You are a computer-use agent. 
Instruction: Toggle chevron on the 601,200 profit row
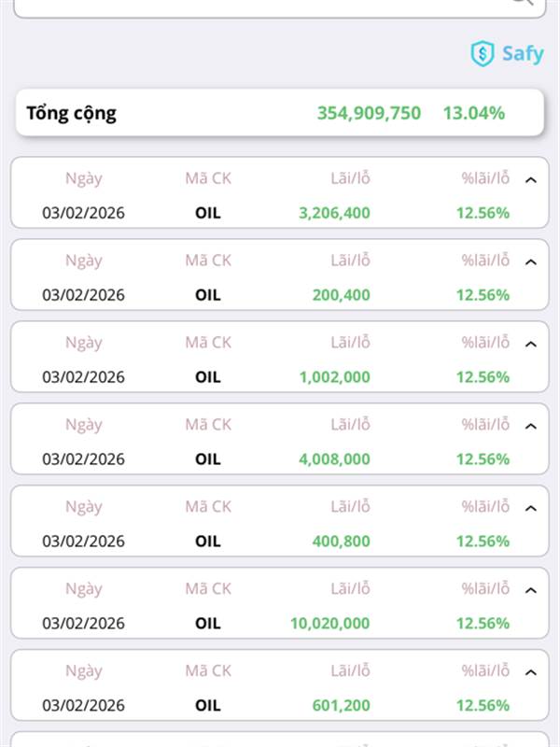pyautogui.click(x=531, y=672)
